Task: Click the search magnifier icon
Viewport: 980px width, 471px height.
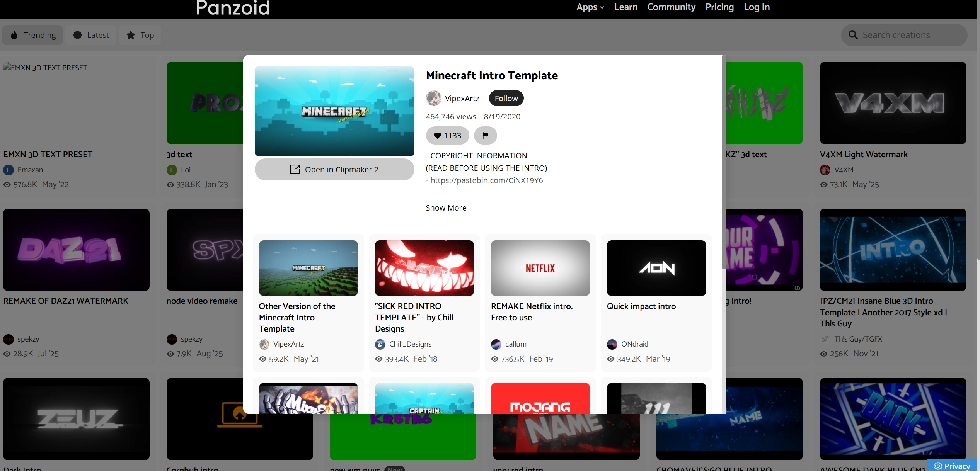Action: point(853,35)
